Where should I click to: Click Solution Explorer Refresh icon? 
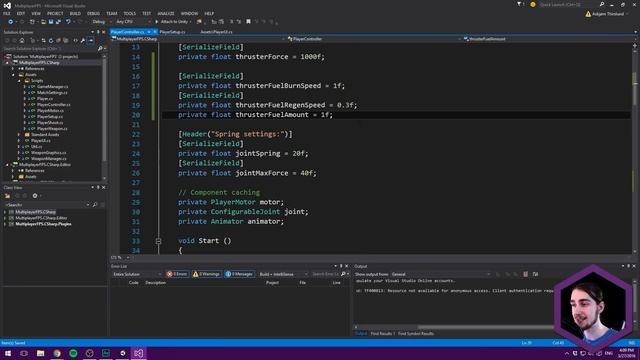51,40
